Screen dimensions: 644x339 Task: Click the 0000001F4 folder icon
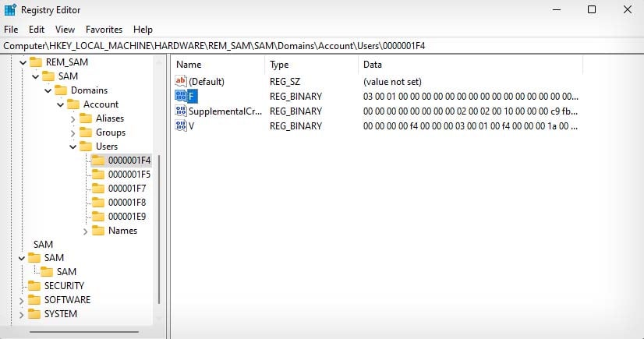pyautogui.click(x=98, y=161)
